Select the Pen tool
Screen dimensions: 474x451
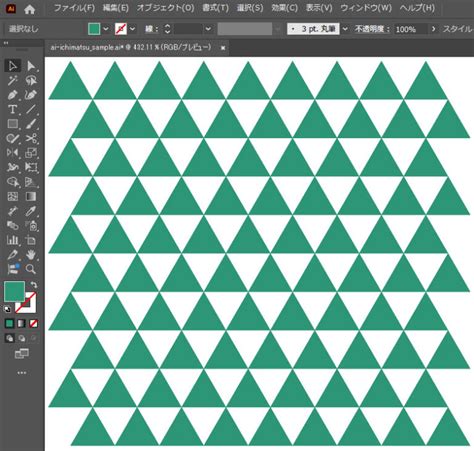13,95
